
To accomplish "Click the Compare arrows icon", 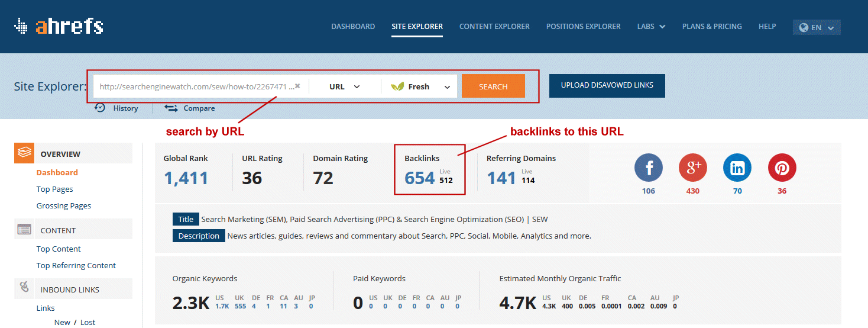I will (x=171, y=108).
